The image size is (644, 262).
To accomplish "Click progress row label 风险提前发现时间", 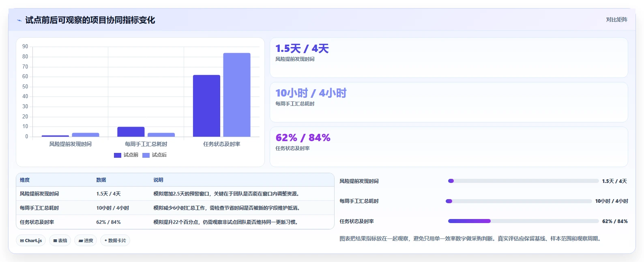I will point(359,181).
